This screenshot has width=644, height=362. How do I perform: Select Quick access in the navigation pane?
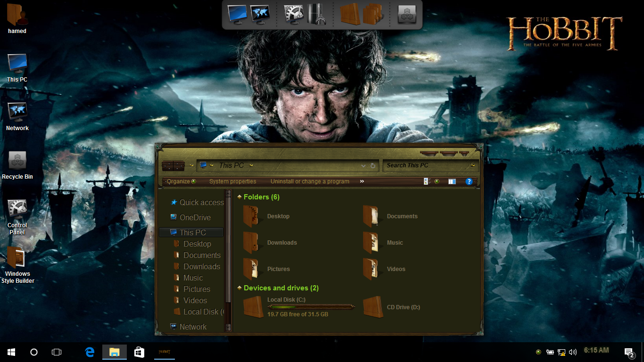tap(201, 203)
